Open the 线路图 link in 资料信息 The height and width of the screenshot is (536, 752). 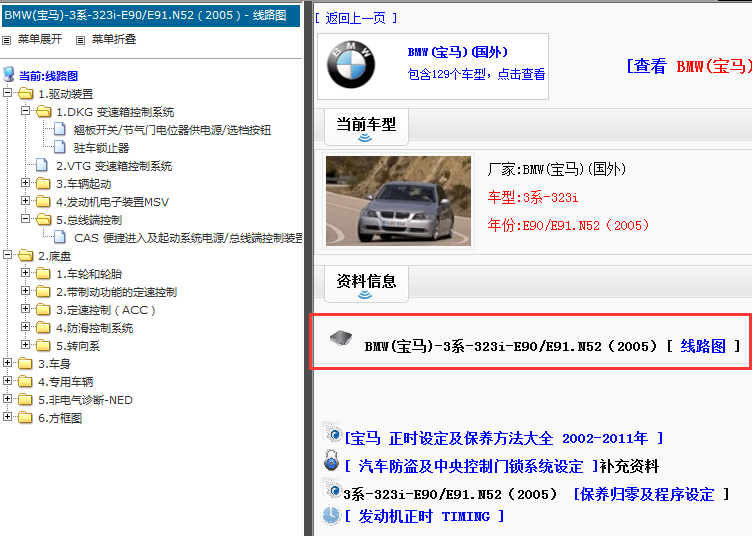(703, 346)
